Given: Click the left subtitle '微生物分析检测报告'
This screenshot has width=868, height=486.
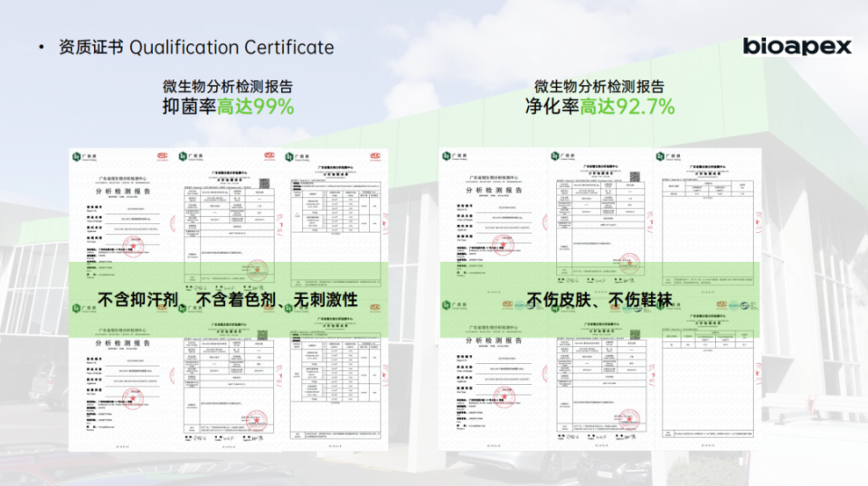Looking at the screenshot, I should [x=228, y=87].
